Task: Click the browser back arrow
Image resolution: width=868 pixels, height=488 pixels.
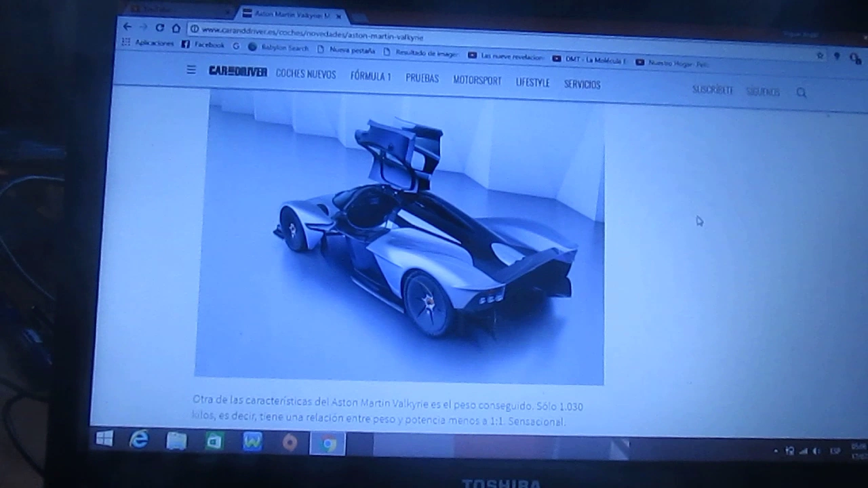Action: (127, 26)
